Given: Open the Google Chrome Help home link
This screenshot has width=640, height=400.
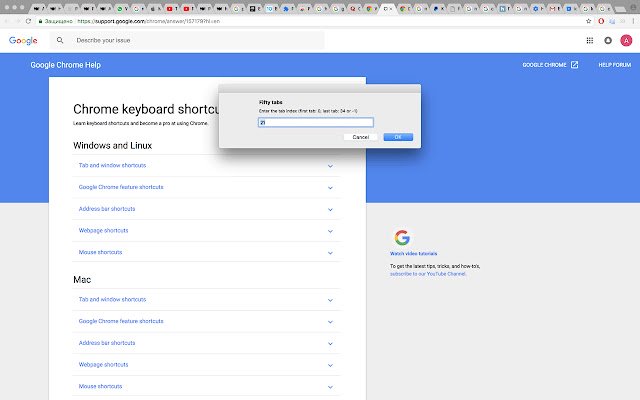Looking at the screenshot, I should pyautogui.click(x=65, y=65).
